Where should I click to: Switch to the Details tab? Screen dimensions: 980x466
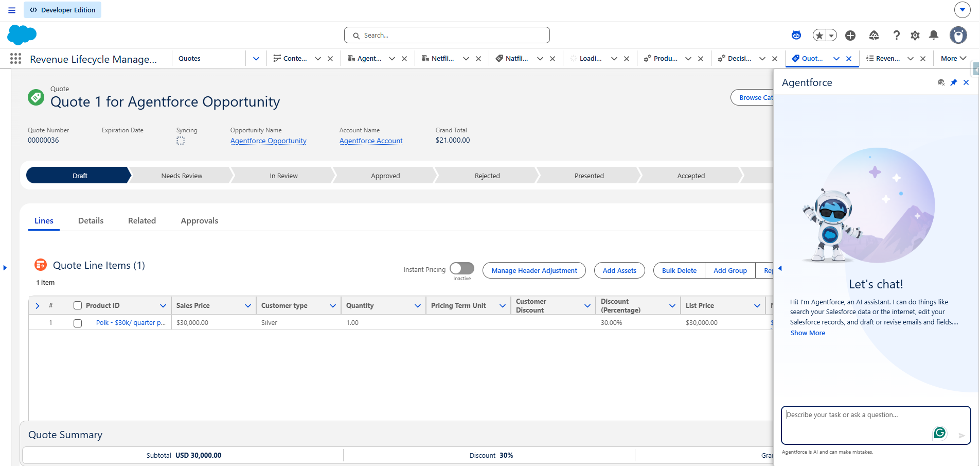(91, 220)
